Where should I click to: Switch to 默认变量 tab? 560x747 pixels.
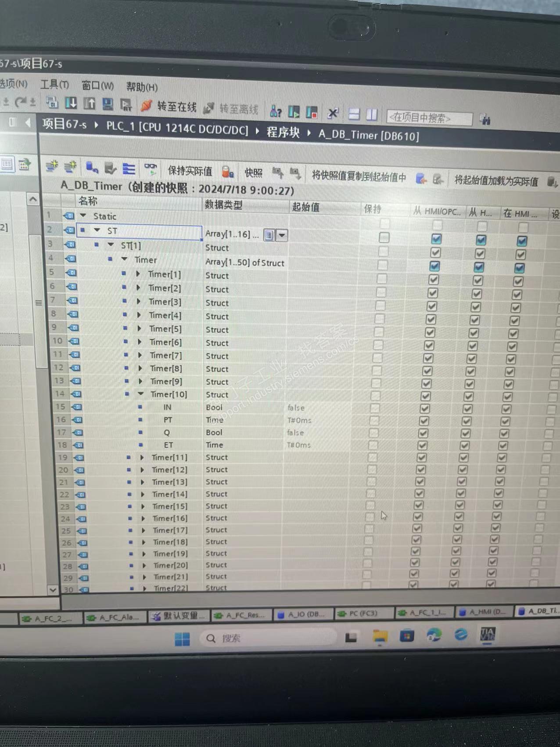pos(179,616)
